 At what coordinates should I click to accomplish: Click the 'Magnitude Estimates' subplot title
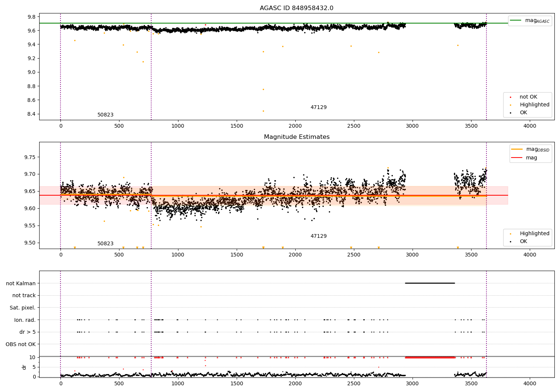[296, 137]
